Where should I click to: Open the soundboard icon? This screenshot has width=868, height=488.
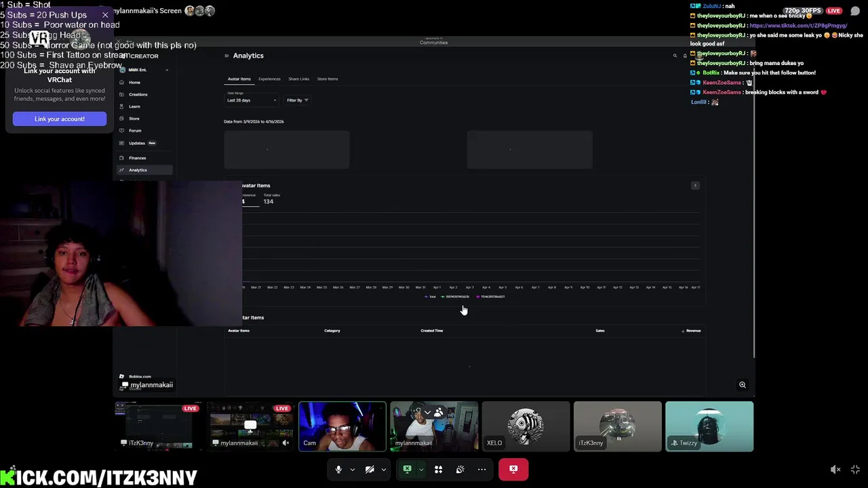(x=460, y=469)
